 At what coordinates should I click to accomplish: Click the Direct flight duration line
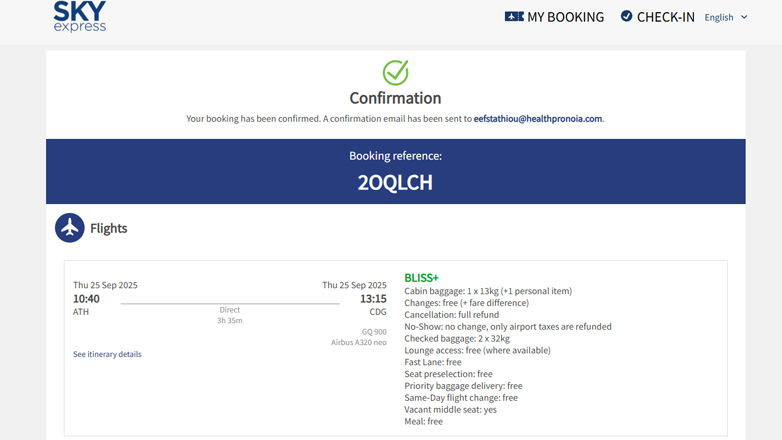pyautogui.click(x=230, y=310)
